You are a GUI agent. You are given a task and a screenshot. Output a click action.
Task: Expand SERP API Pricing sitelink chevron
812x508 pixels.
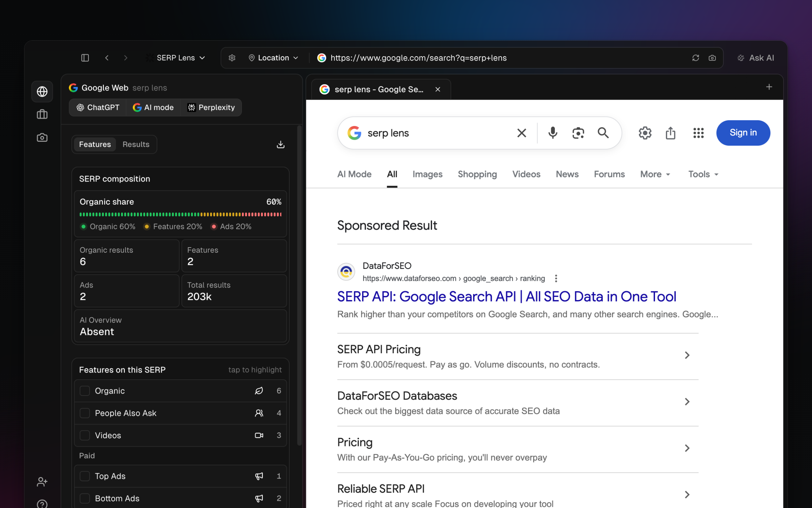click(x=687, y=355)
